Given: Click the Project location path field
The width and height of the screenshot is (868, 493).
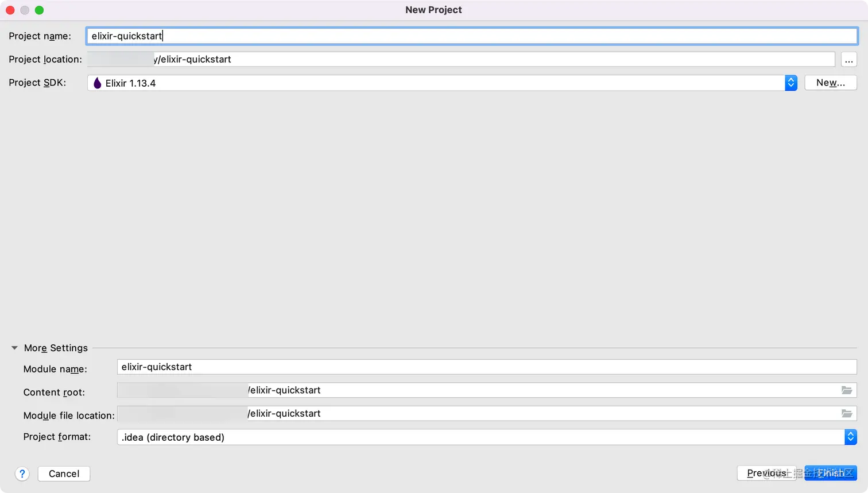Looking at the screenshot, I should (x=461, y=59).
